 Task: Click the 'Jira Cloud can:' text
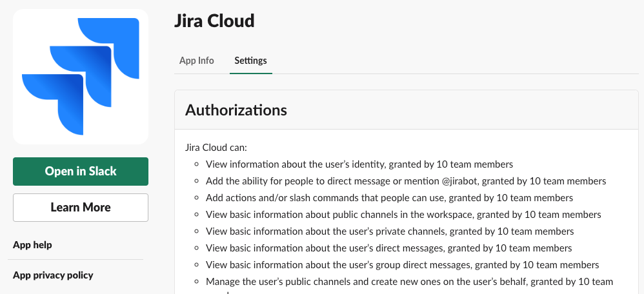coord(216,148)
